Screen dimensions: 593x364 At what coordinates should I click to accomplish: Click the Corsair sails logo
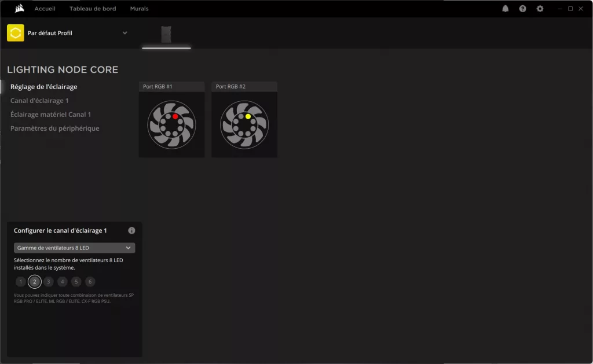[x=19, y=8]
